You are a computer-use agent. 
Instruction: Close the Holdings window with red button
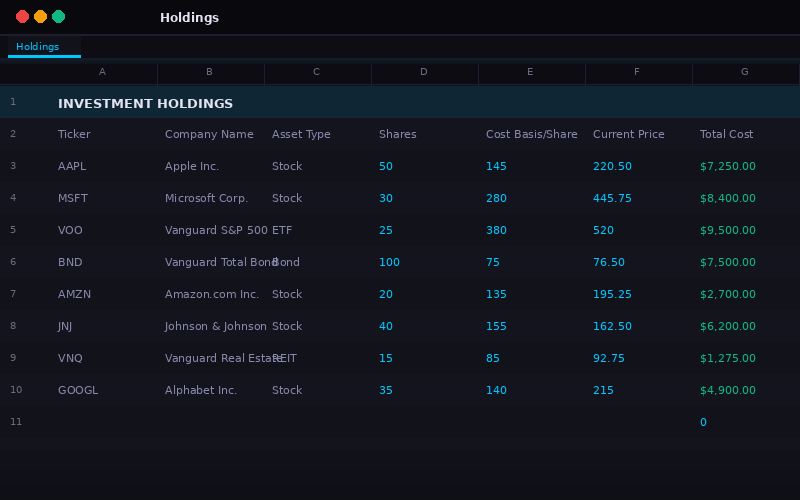tap(22, 17)
